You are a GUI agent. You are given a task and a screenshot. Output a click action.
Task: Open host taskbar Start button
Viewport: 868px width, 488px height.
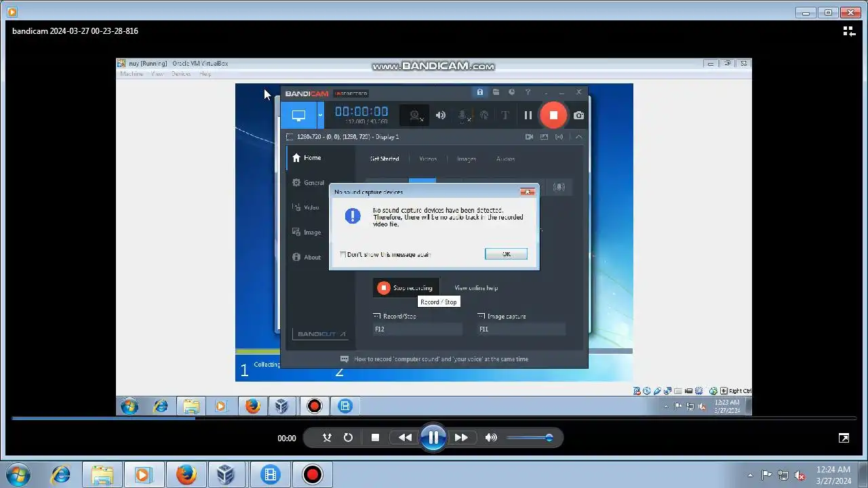pos(17,474)
